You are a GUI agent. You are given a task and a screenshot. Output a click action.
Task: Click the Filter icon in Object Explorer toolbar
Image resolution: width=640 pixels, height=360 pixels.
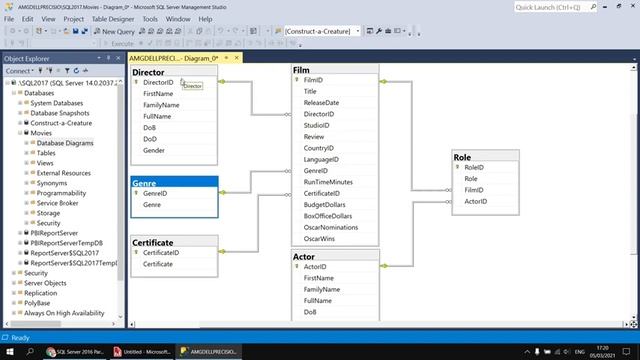(x=67, y=71)
